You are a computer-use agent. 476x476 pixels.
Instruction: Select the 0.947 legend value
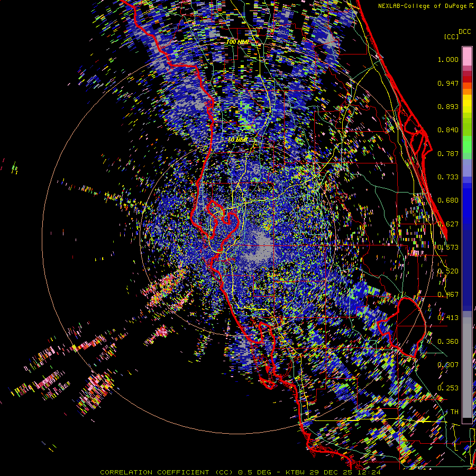click(x=448, y=83)
